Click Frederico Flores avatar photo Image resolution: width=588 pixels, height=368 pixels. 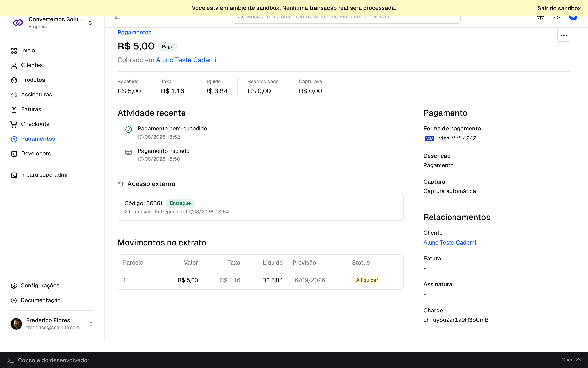pyautogui.click(x=16, y=324)
